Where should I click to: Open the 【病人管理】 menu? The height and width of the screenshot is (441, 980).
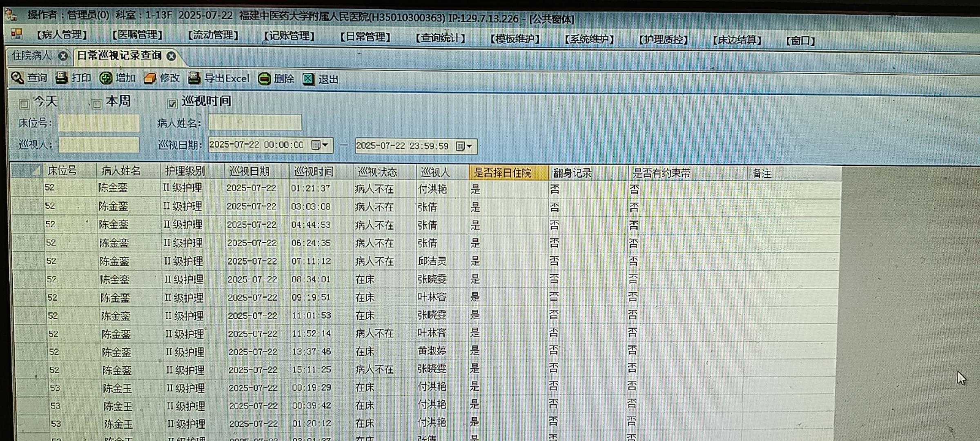click(62, 35)
